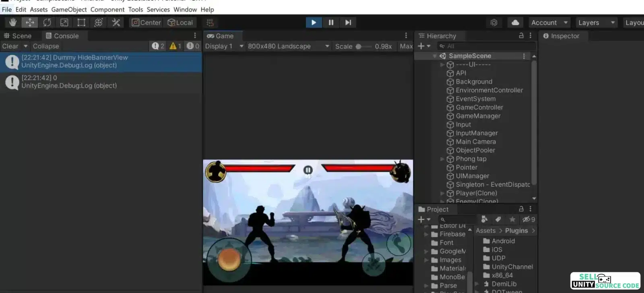Viewport: 644px width, 293px height.
Task: Select the "Dummy HideBannerView" log entry
Action: click(x=101, y=62)
